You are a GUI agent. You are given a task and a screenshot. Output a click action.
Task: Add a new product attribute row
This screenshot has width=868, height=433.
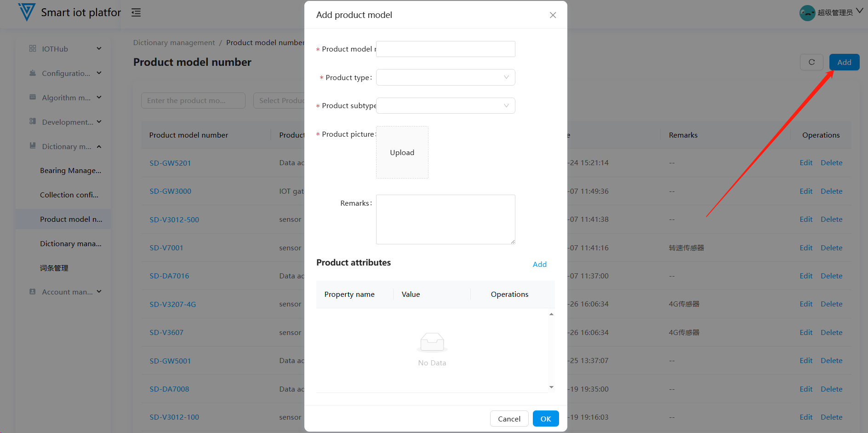(x=539, y=264)
